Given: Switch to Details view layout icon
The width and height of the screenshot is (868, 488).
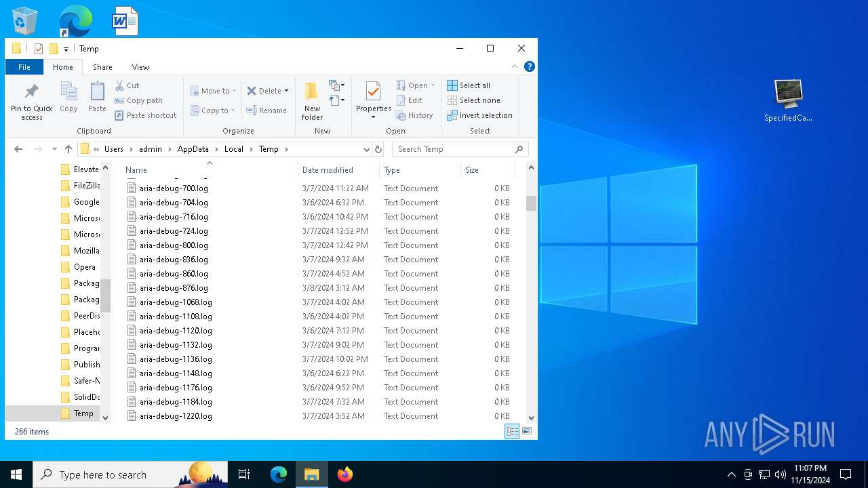Looking at the screenshot, I should coord(512,431).
